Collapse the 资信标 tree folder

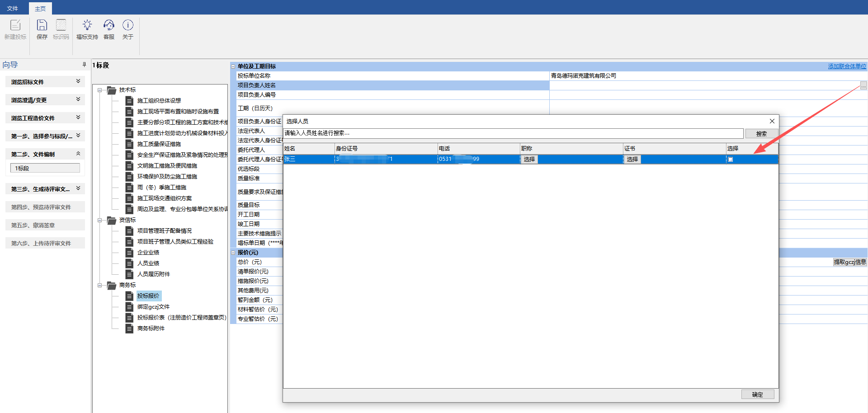click(x=100, y=220)
